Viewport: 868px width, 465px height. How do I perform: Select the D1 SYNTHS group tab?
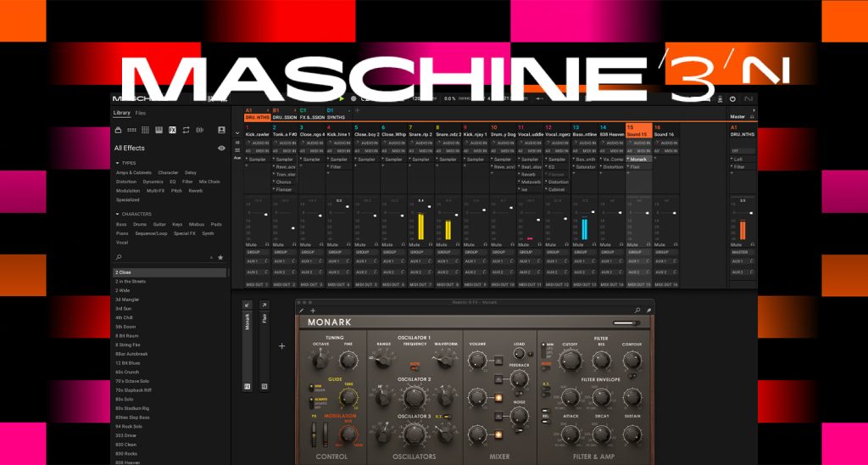click(x=336, y=115)
